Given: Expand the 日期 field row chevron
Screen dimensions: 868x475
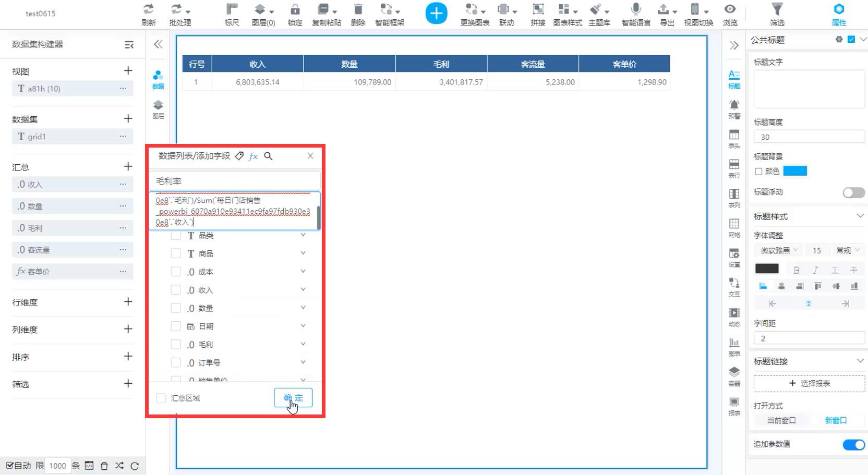Looking at the screenshot, I should 303,326.
